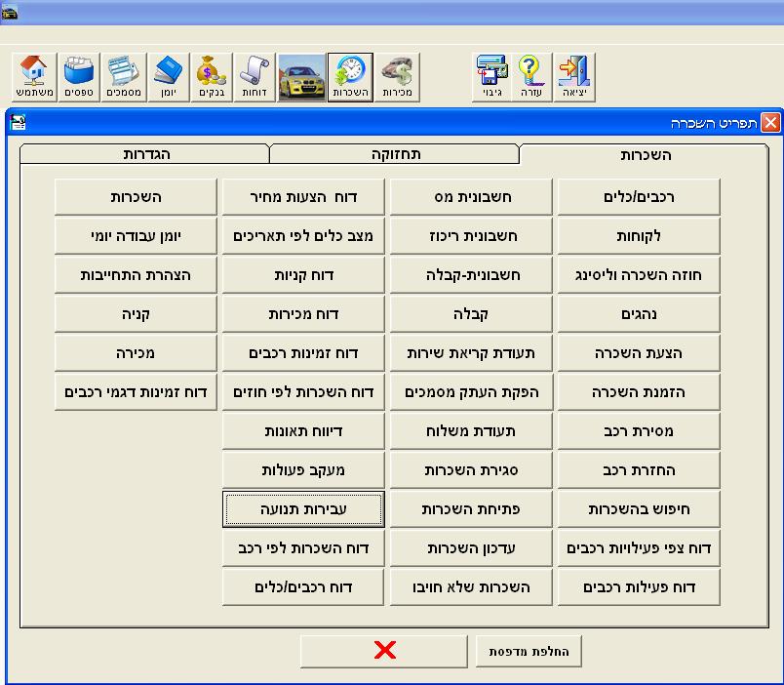Open חוזה השכרה וליסינג button
The width and height of the screenshot is (784, 685).
pyautogui.click(x=639, y=275)
